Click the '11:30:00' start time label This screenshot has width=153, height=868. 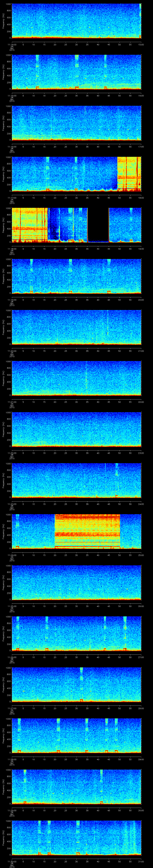pyautogui.click(x=12, y=861)
